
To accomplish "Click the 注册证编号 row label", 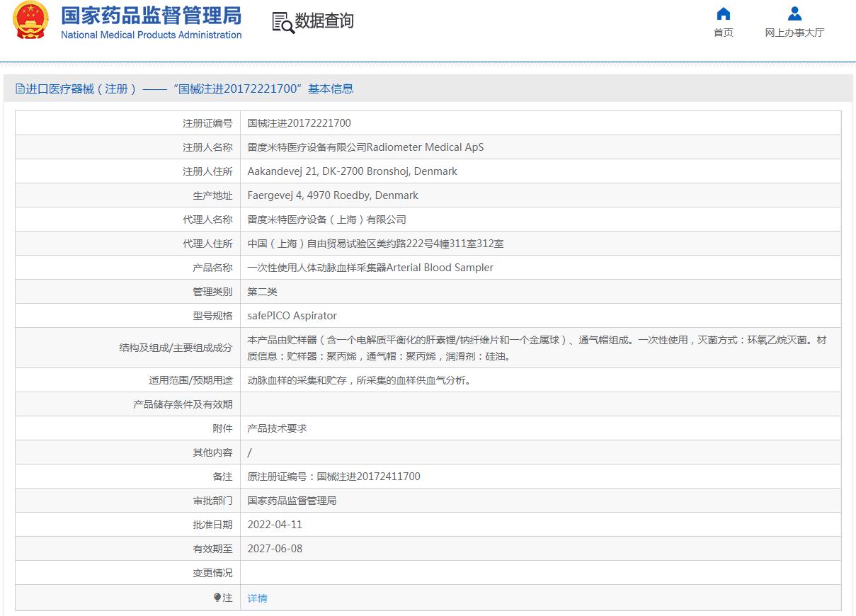I will coord(207,123).
